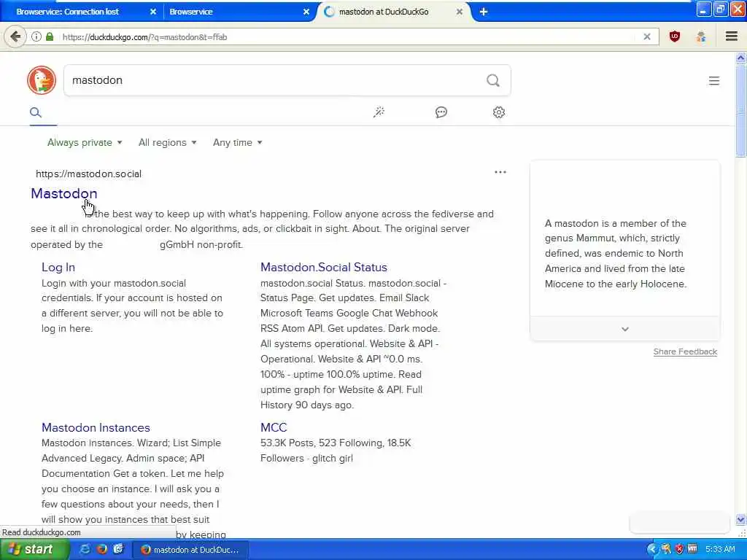Screen dimensions: 747x560
Task: Open the All regions dropdown
Action: coord(167,142)
